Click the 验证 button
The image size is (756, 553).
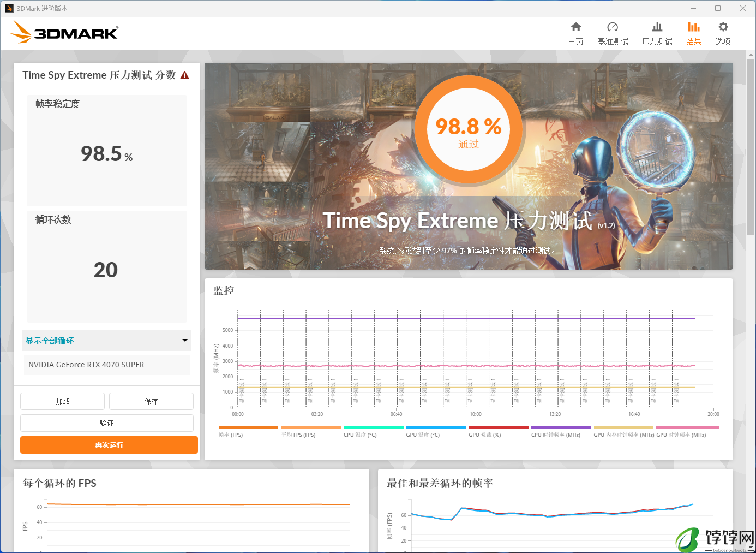pos(107,423)
